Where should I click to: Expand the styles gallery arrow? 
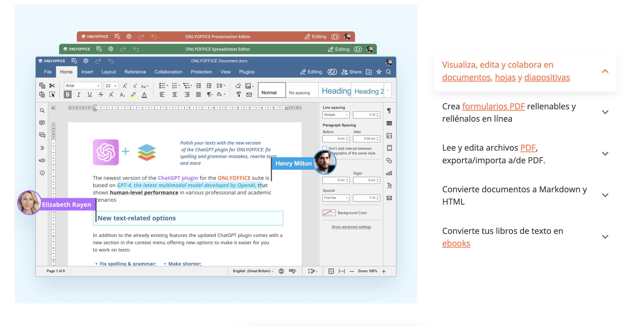[388, 90]
